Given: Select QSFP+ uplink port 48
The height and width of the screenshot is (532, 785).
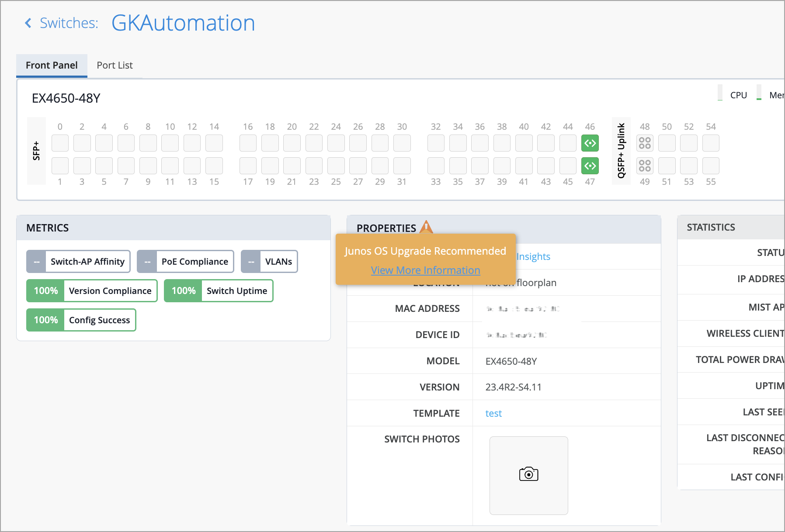Looking at the screenshot, I should [x=645, y=143].
